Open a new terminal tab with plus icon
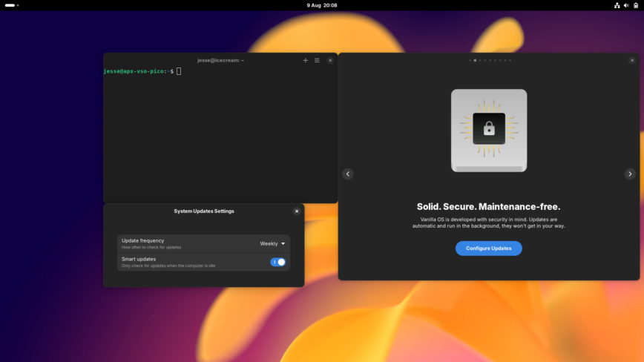Viewport: 644px width, 362px height. pyautogui.click(x=305, y=60)
